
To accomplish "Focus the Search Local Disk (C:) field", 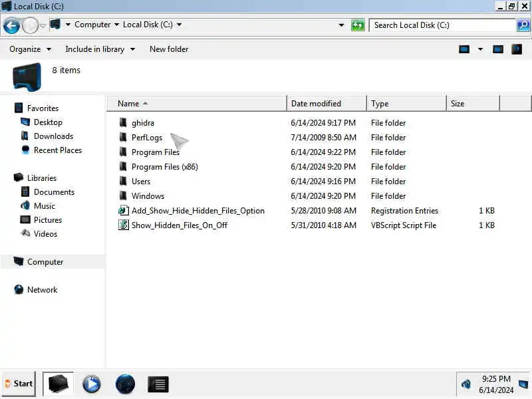I will pyautogui.click(x=442, y=25).
